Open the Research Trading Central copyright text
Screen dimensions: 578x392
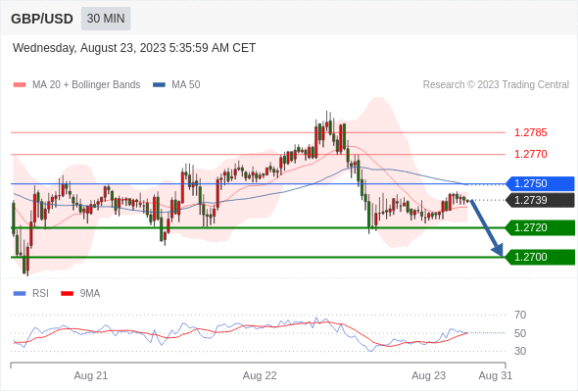pos(496,85)
